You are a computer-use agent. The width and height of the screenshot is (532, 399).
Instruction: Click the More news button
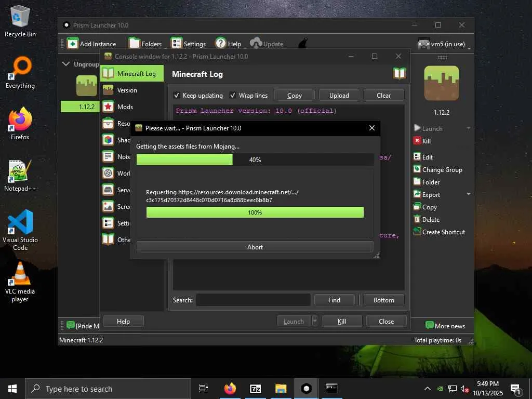tap(445, 326)
